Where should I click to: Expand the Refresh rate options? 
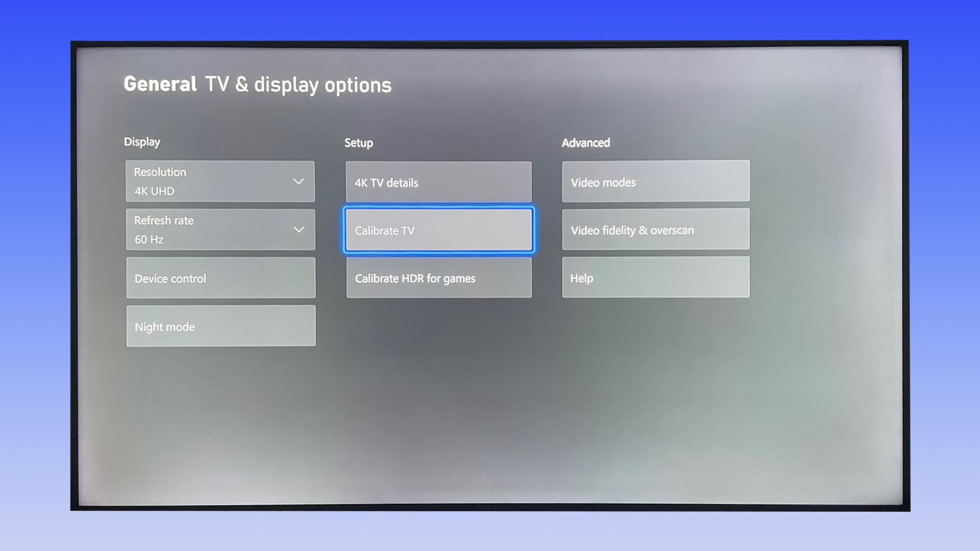[300, 229]
